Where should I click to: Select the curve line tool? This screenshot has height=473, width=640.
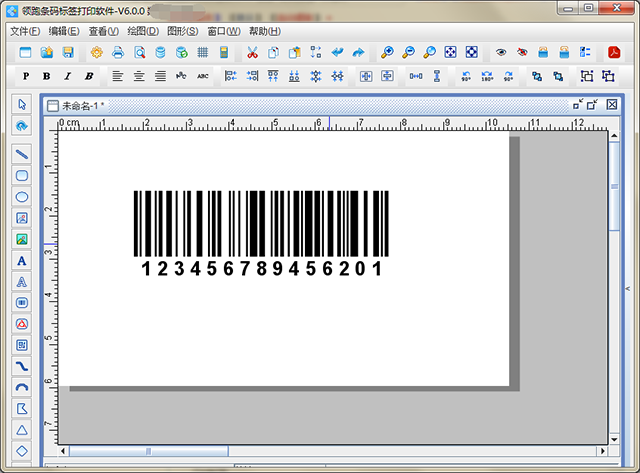pyautogui.click(x=22, y=366)
